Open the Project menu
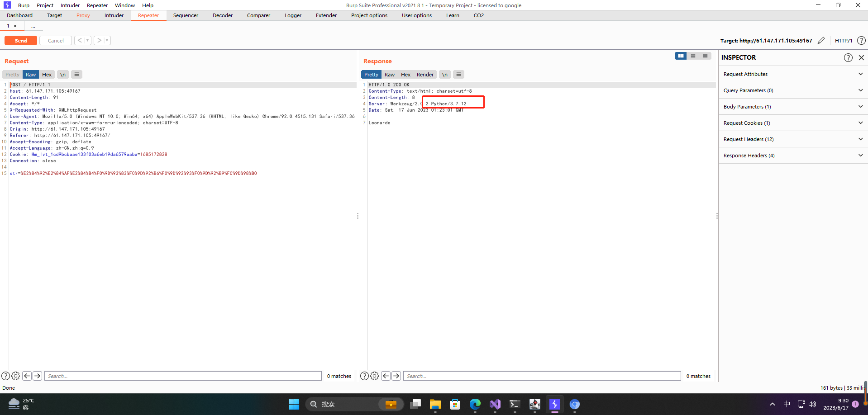This screenshot has height=415, width=868. pos(45,5)
